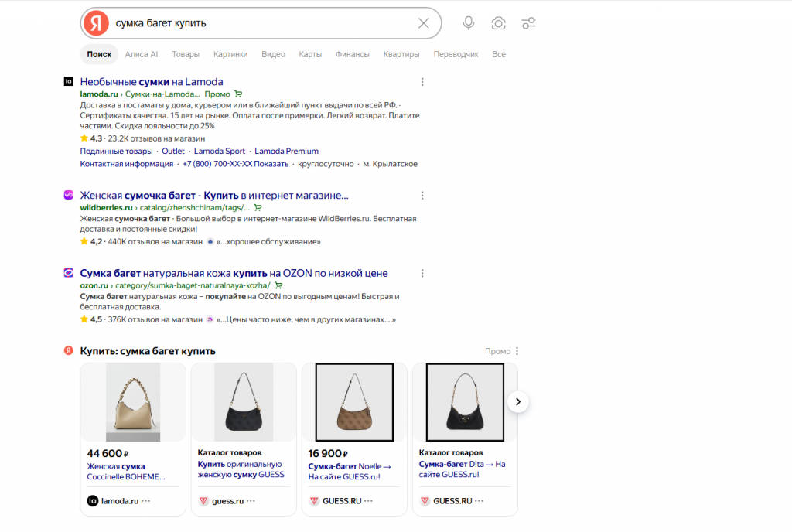Open the Переводчик tab
The image size is (792, 532).
point(456,54)
